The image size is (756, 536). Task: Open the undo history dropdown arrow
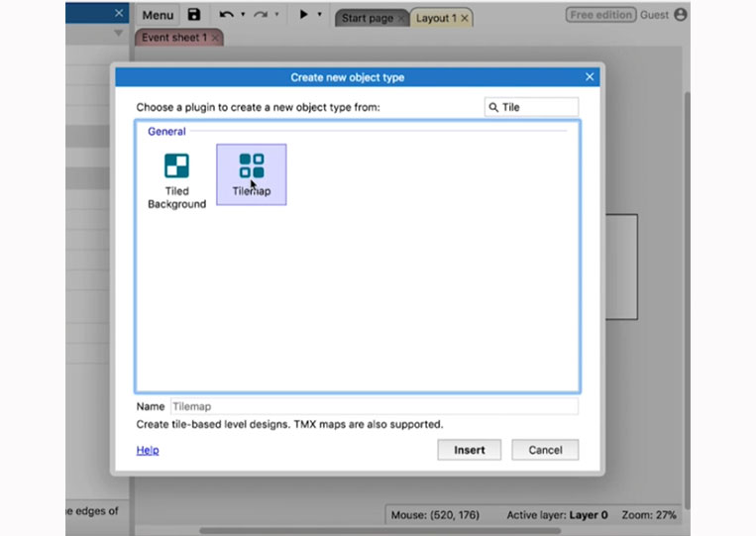pyautogui.click(x=243, y=15)
